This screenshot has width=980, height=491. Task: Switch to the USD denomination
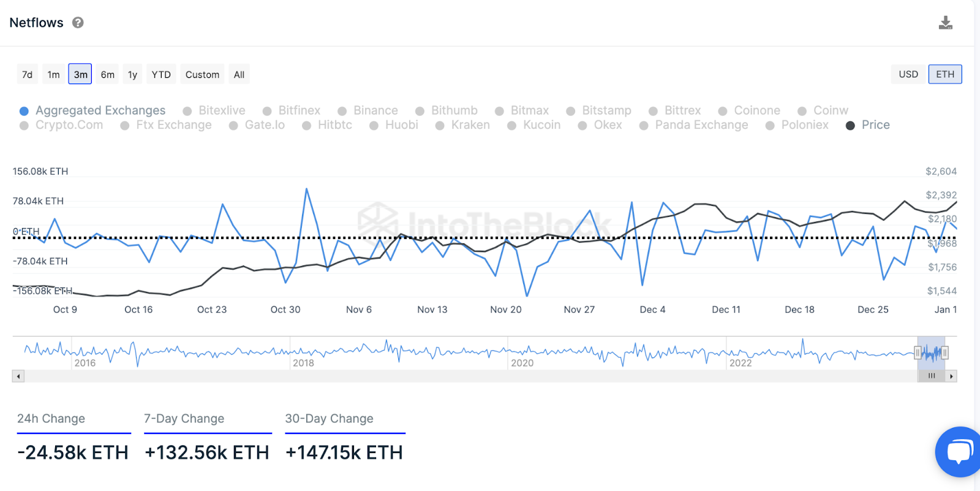click(x=908, y=74)
